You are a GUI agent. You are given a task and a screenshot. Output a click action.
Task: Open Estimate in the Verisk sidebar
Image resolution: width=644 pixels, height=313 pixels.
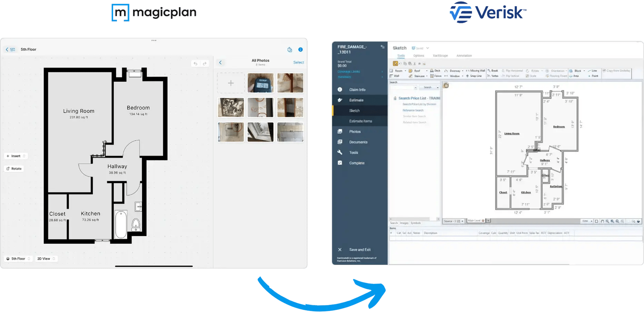[356, 100]
